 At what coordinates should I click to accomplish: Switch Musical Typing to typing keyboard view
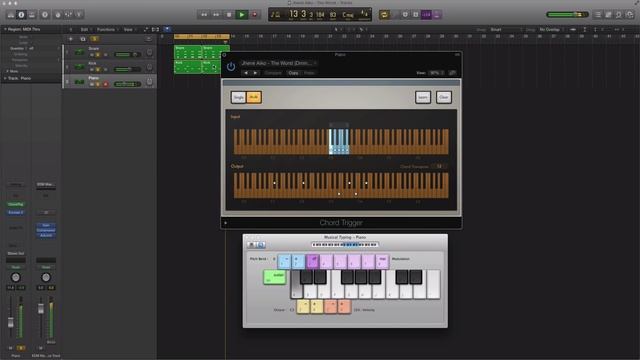click(261, 244)
